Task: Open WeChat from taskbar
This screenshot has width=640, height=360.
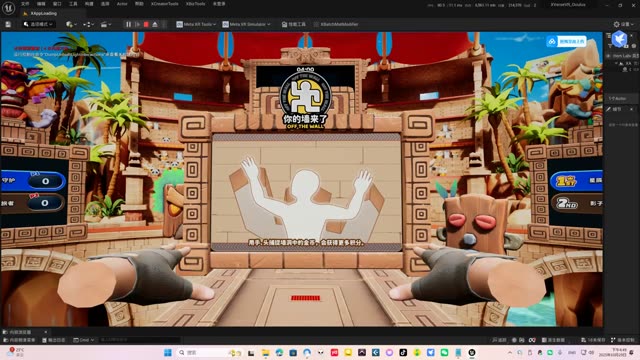Action: (x=444, y=353)
